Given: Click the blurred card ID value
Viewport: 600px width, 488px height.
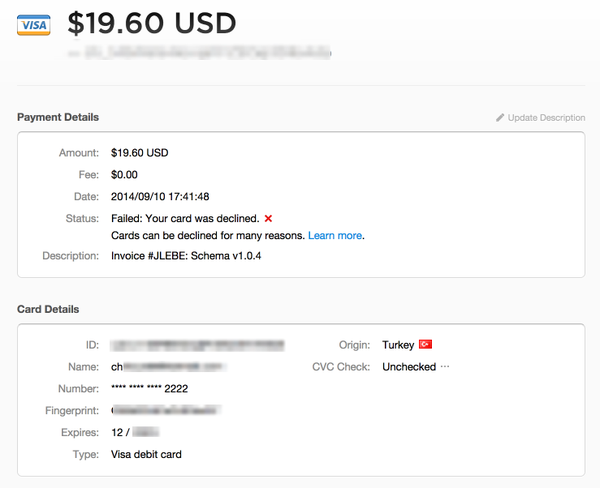Looking at the screenshot, I should [x=197, y=345].
